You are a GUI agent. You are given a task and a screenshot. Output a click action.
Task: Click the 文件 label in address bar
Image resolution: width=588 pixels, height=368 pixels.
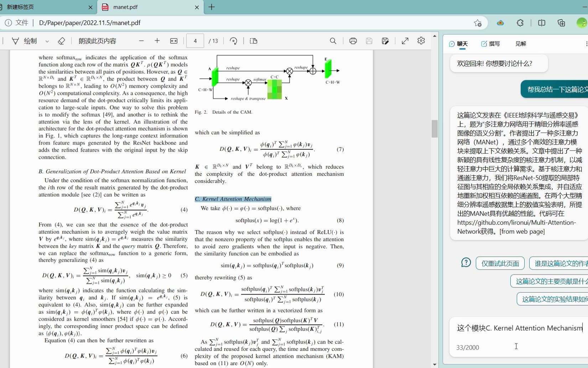tap(22, 23)
